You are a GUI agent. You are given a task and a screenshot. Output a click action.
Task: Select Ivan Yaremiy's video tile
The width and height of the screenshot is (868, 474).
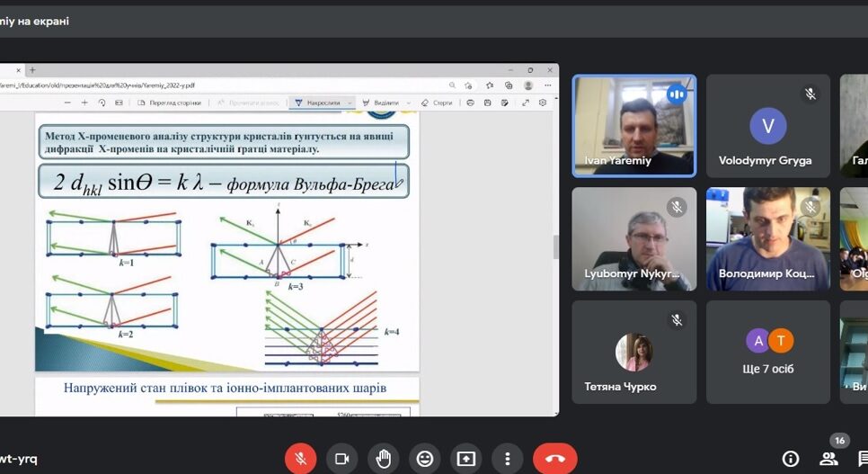(633, 125)
